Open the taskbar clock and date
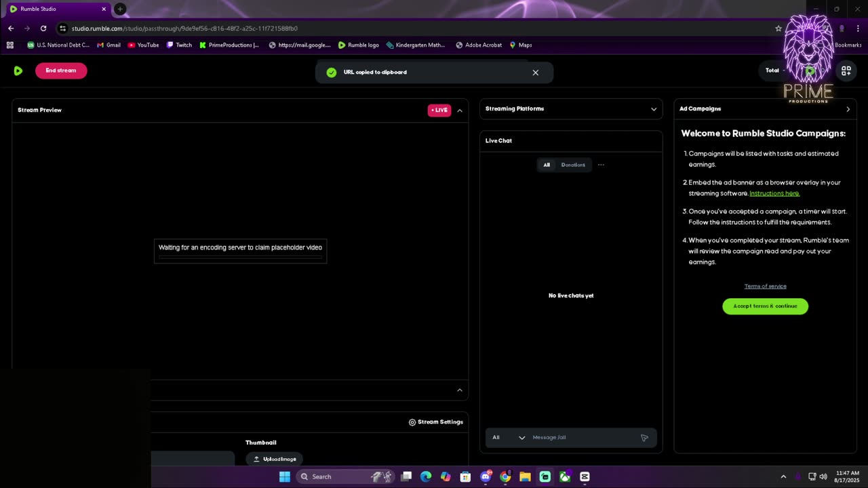 click(x=846, y=476)
